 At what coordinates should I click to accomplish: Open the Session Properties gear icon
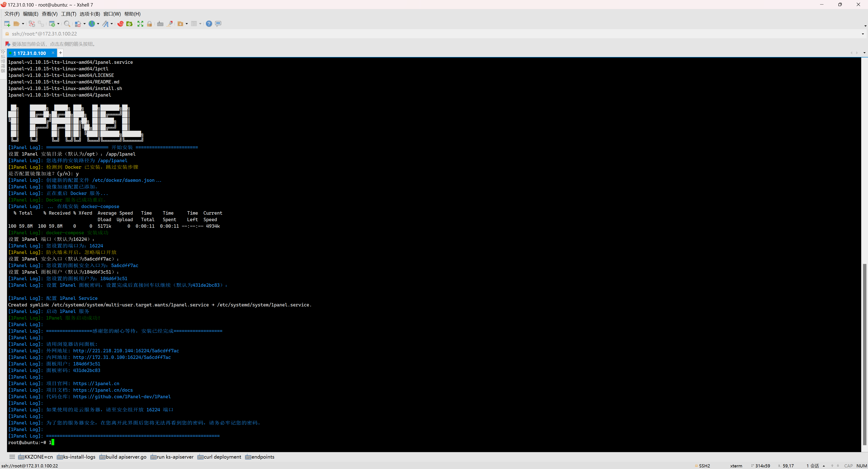52,24
